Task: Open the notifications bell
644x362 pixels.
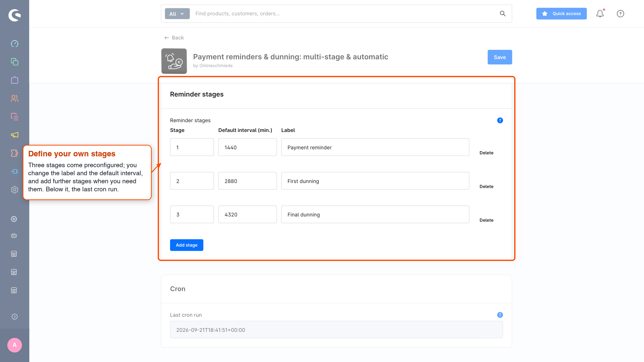Action: 600,14
